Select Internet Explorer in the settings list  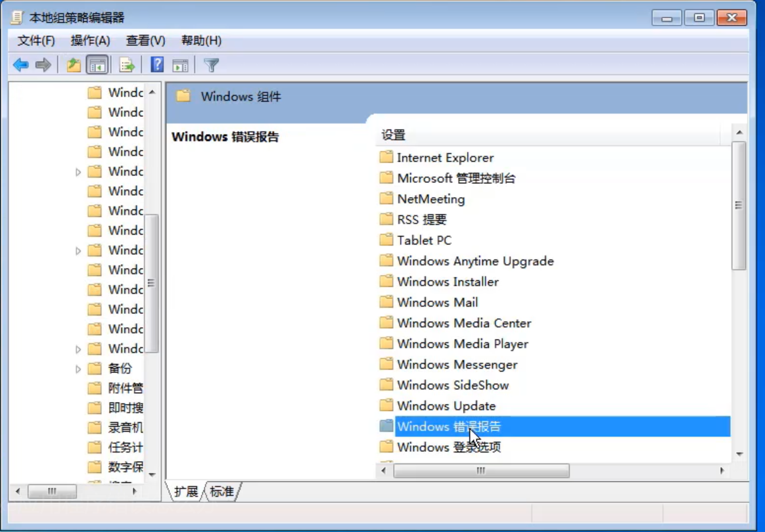click(444, 158)
